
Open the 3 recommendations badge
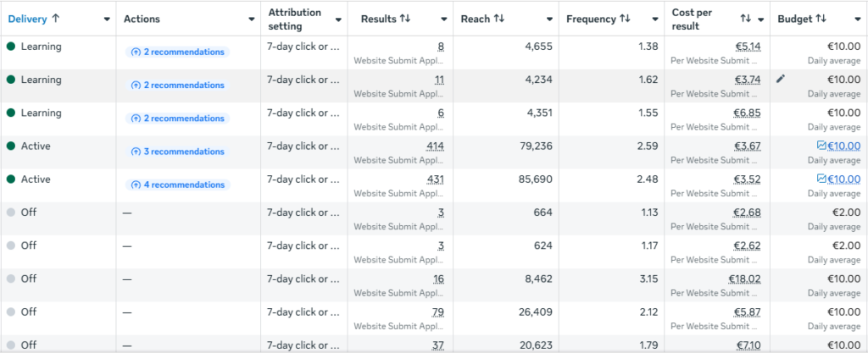(178, 152)
